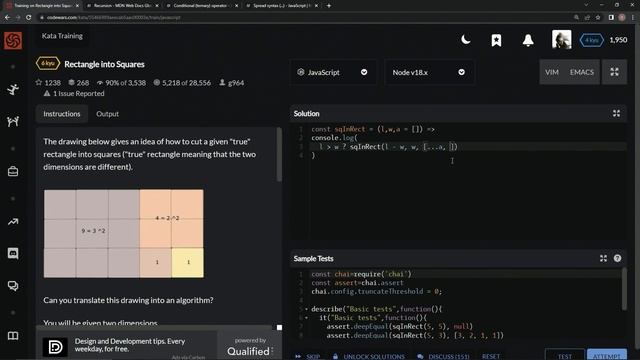Click the SKIP button

(x=309, y=356)
